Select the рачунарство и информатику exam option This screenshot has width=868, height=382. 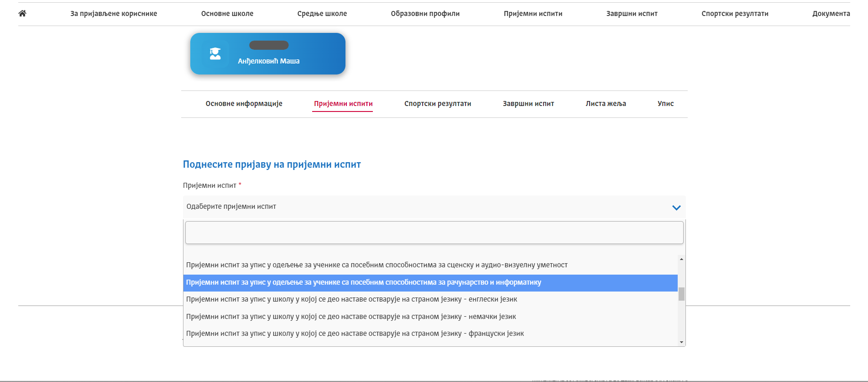pos(430,283)
